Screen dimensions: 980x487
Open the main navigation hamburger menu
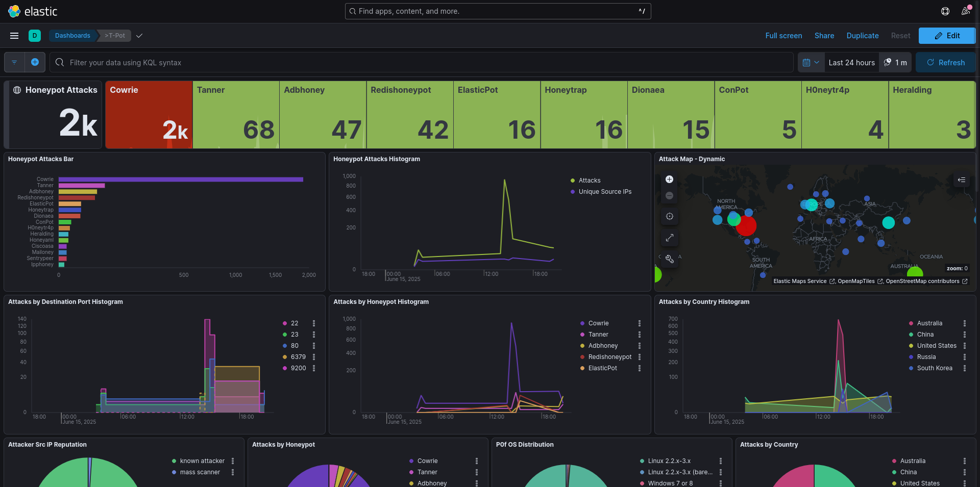pos(14,36)
